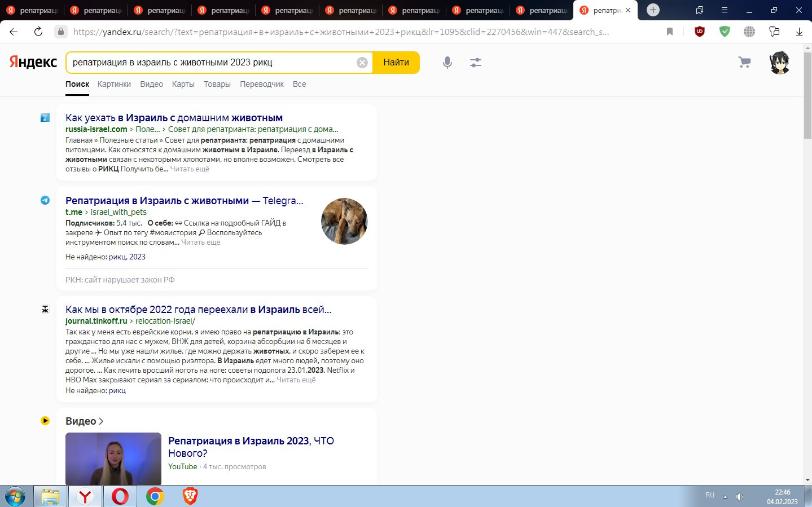Open Yandex Browser taskbar icon
Image resolution: width=812 pixels, height=507 pixels.
coord(85,497)
